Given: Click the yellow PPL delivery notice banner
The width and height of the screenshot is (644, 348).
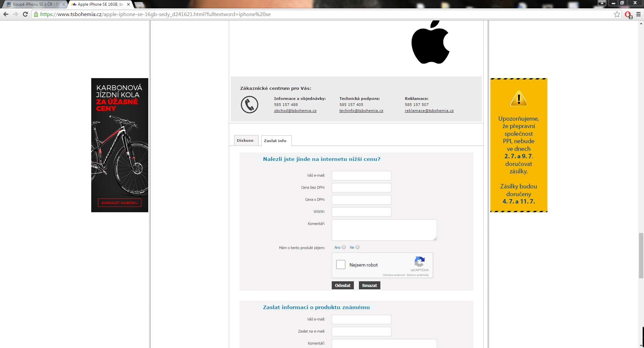Looking at the screenshot, I should click(x=519, y=145).
